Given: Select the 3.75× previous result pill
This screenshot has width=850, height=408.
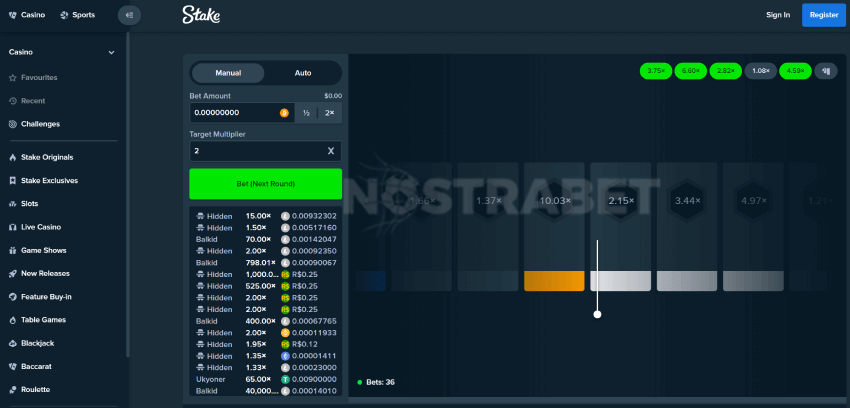Looking at the screenshot, I should pyautogui.click(x=656, y=71).
